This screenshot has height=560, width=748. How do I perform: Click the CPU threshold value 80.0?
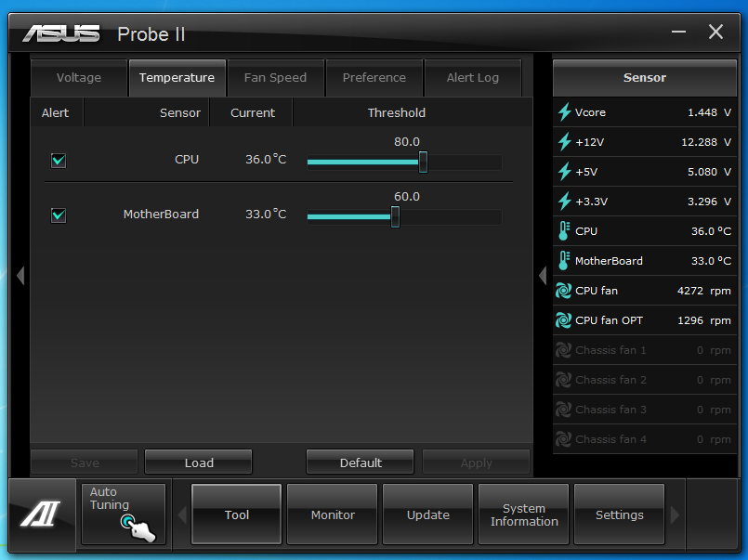click(407, 141)
